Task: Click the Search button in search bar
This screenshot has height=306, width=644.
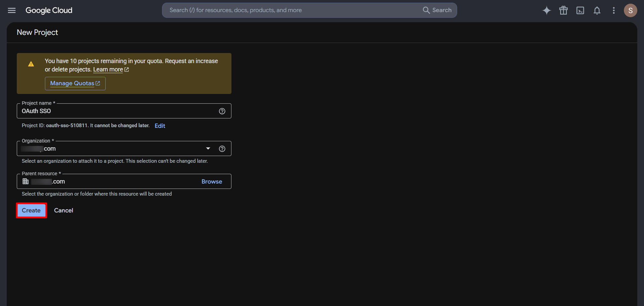Action: tap(437, 10)
